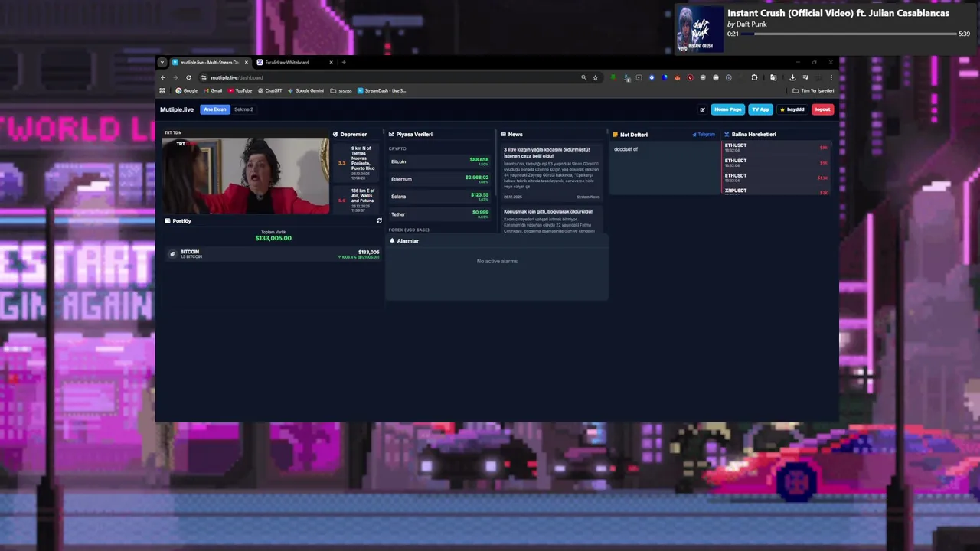Seek in Instant Crush progress bar
The width and height of the screenshot is (980, 551).
848,34
